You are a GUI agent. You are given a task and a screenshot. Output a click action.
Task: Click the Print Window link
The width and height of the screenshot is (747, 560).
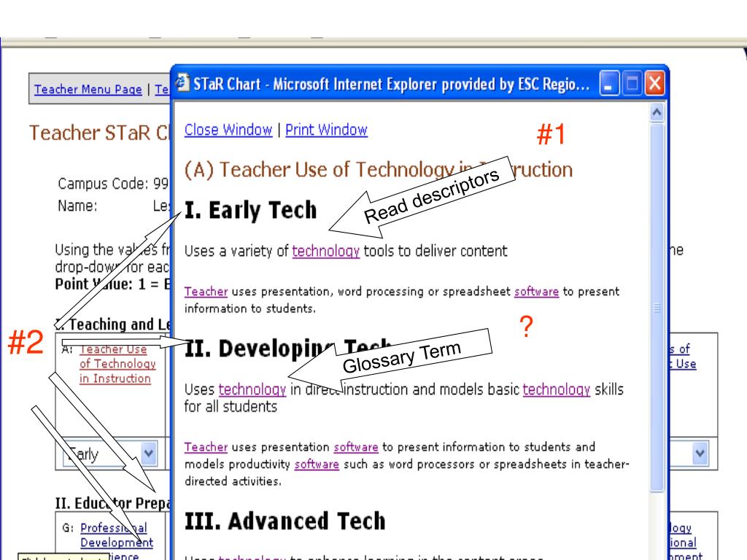[326, 130]
